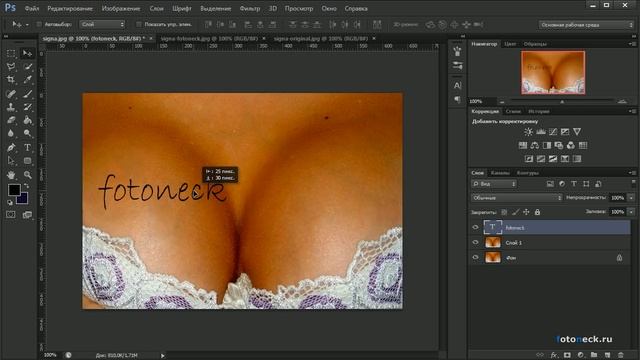Open foreground color picker swatch
Screen dimensions: 640x360
click(13, 189)
